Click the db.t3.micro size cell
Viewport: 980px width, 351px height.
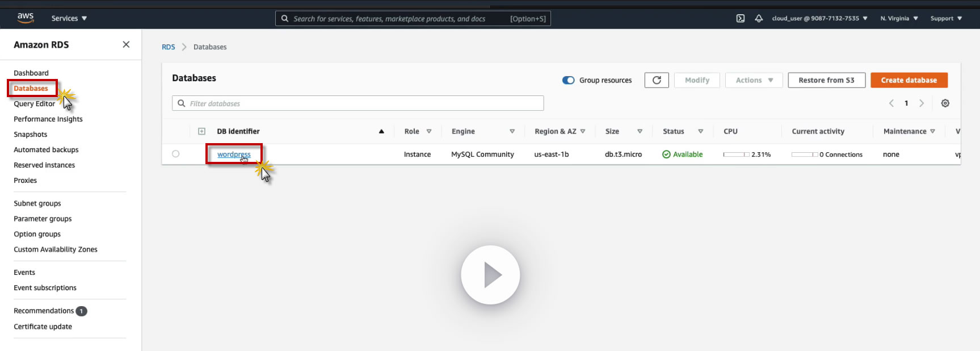tap(623, 154)
